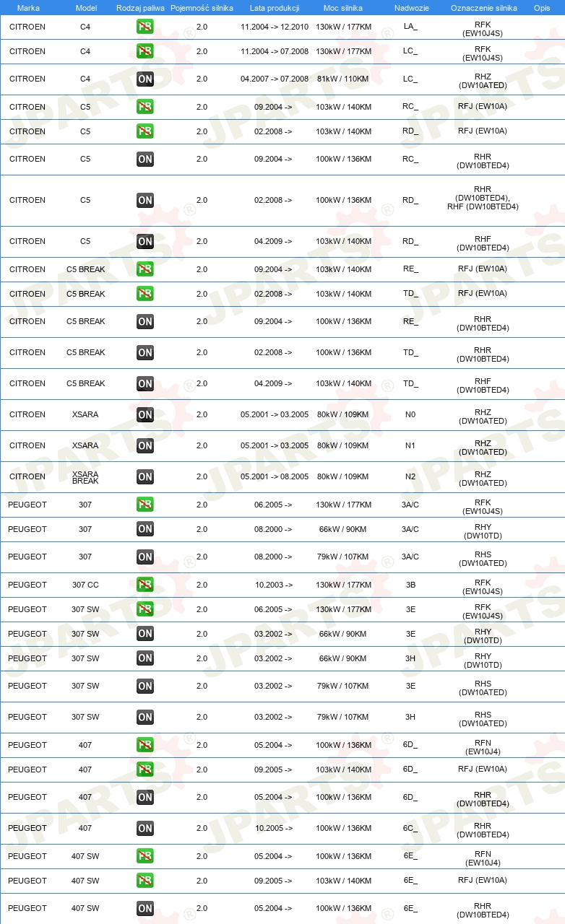
Task: Click the ON diesel icon in the C4 81kW row
Action: [145, 79]
